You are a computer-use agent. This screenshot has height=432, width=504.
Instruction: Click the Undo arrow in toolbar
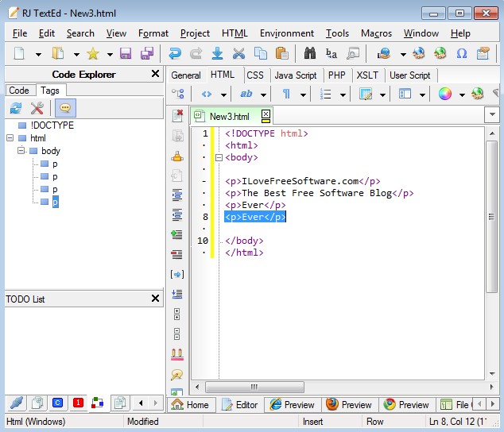point(175,54)
